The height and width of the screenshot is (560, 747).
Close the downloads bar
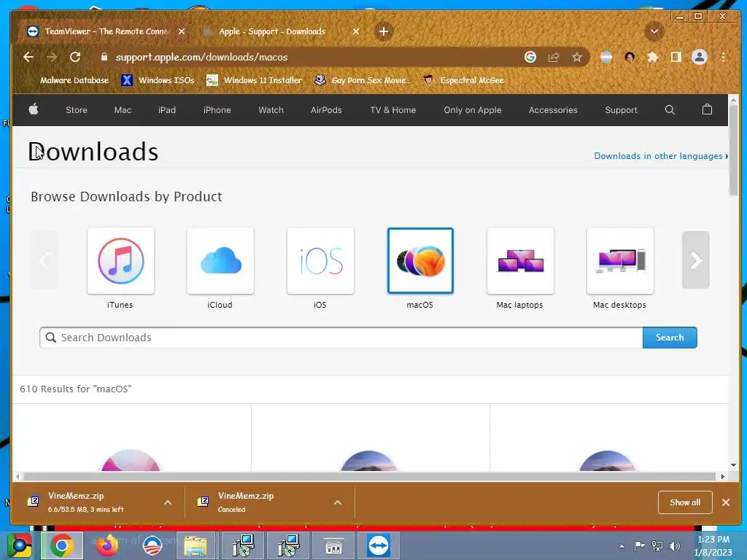tap(726, 502)
